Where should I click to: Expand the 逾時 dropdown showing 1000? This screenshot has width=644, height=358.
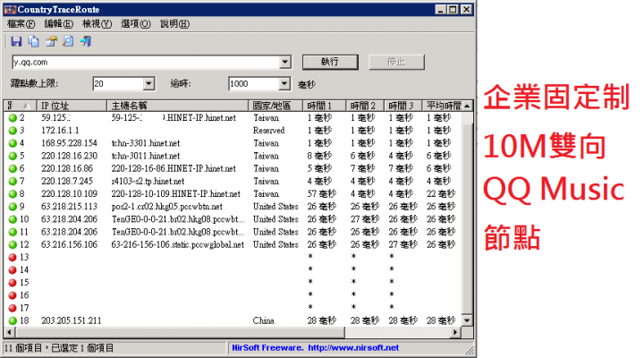pyautogui.click(x=284, y=84)
